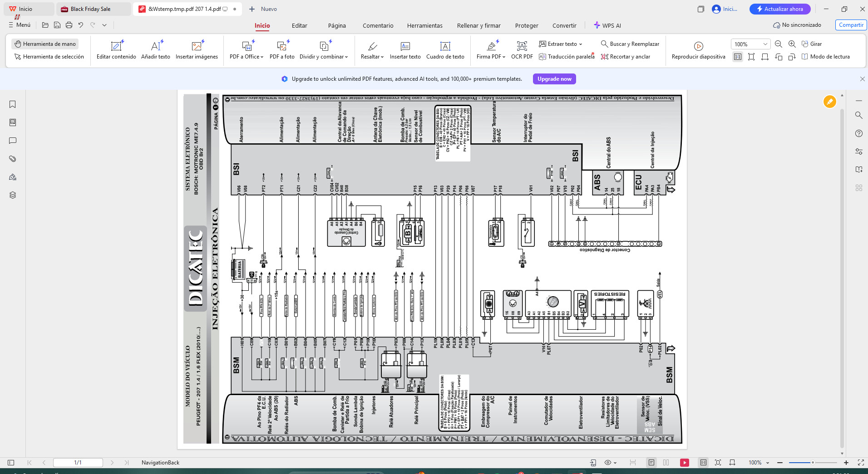Switch to the Comentario tab

tap(378, 26)
